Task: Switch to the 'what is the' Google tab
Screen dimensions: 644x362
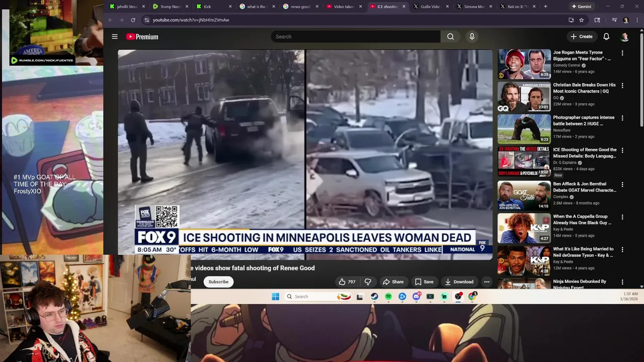Action: click(x=257, y=7)
